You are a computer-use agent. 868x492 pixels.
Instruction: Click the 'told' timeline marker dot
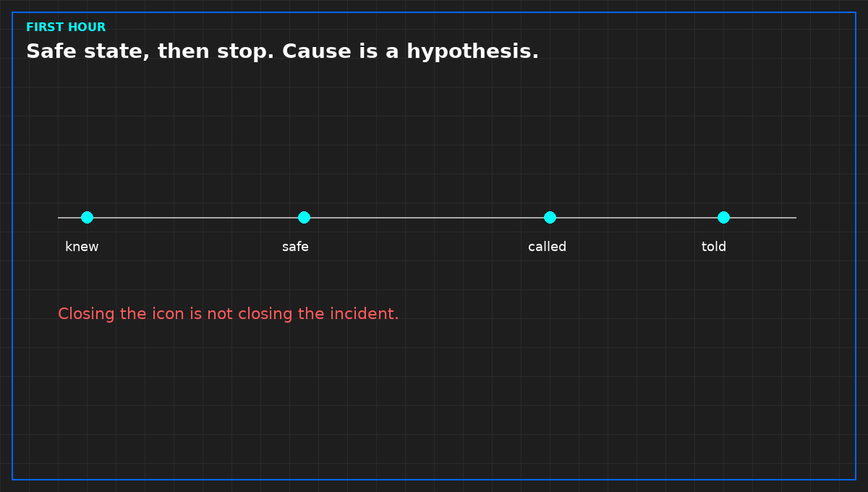pyautogui.click(x=723, y=217)
